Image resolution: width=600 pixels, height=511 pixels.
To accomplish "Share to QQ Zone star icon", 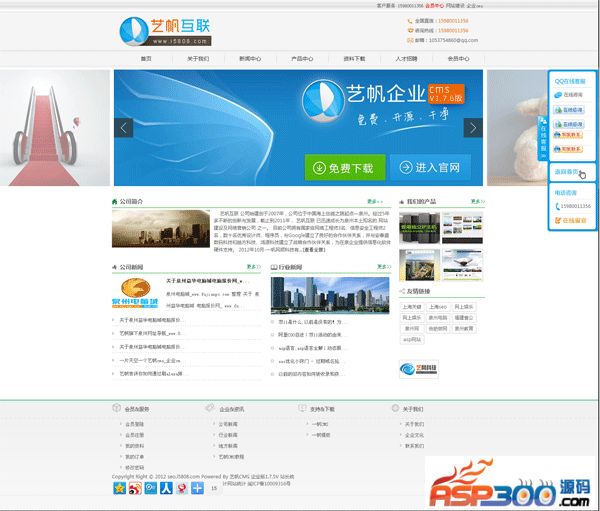I will pos(119,488).
